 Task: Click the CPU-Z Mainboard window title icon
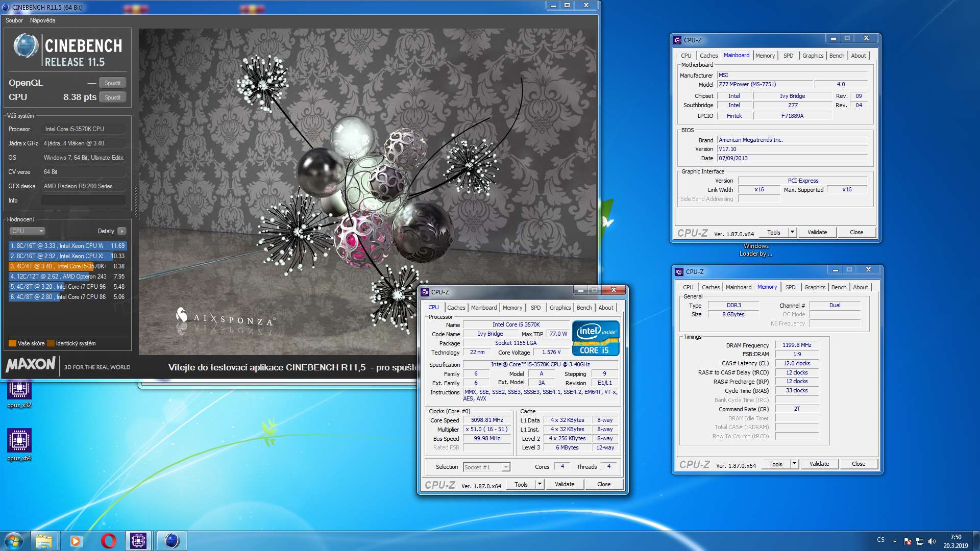point(677,40)
